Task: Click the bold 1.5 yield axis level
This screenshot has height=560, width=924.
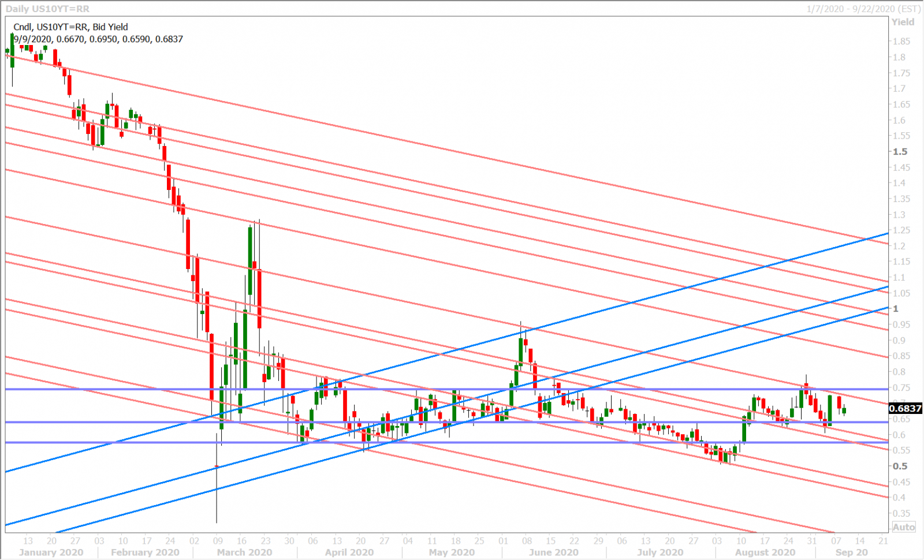Action: (900, 152)
